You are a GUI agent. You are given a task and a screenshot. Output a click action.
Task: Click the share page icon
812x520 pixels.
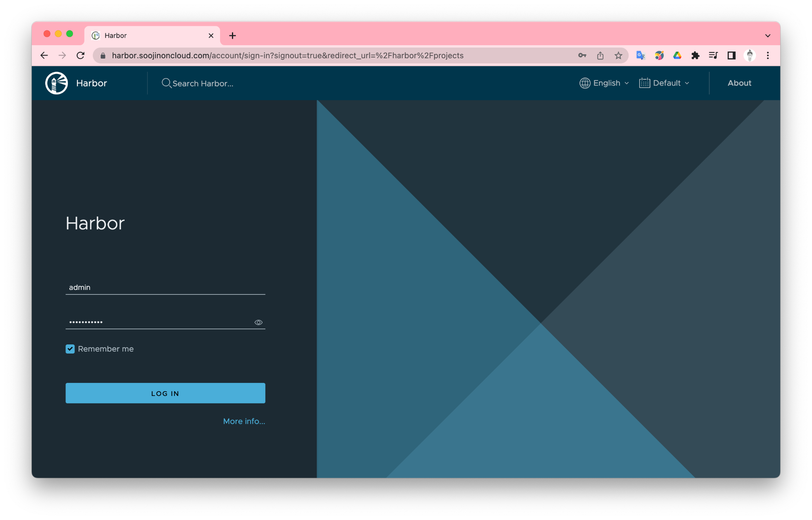[600, 55]
